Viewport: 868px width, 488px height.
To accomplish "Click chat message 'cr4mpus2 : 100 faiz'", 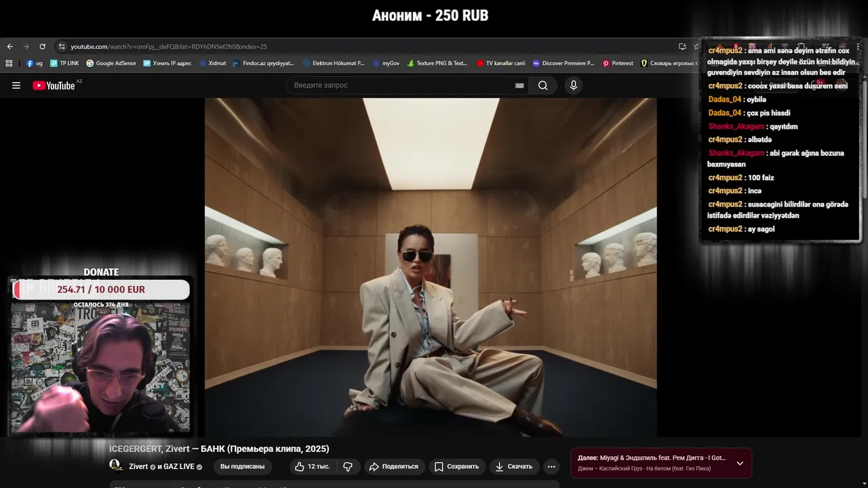I will 741,178.
